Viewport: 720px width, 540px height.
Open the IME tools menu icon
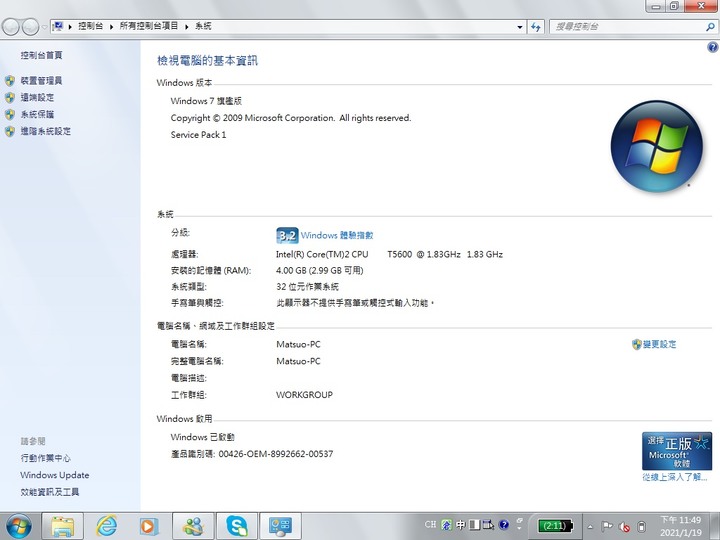(x=489, y=525)
